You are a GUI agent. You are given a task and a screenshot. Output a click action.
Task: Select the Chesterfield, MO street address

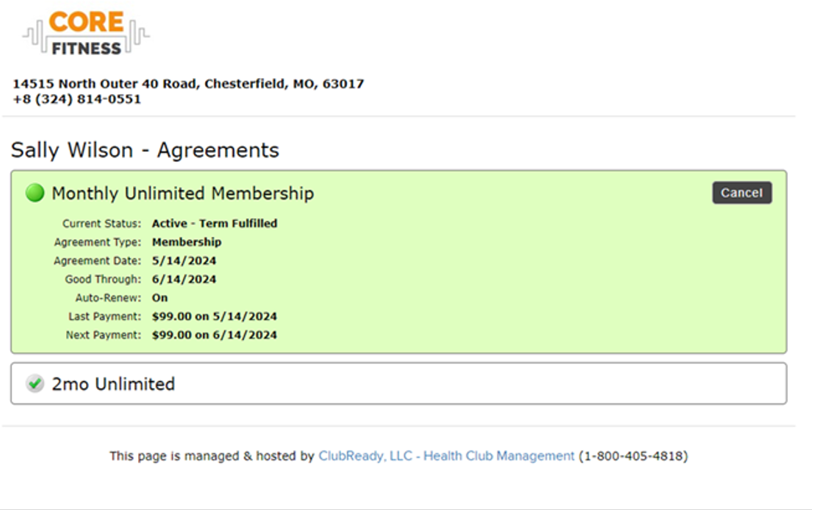(188, 84)
